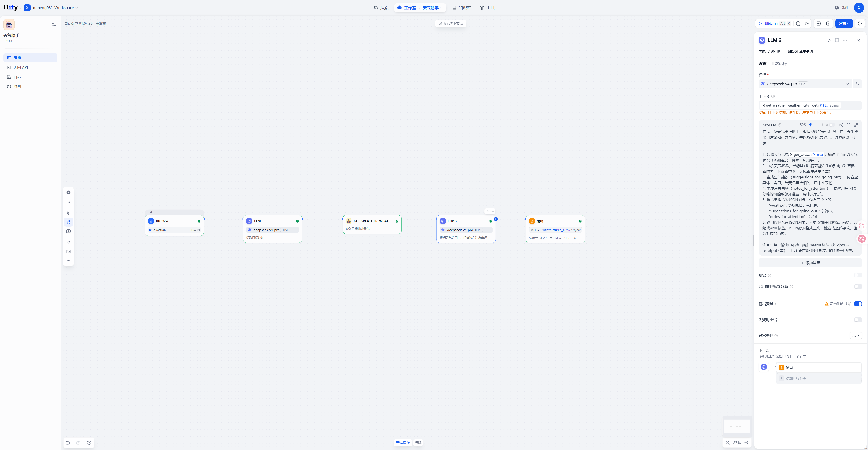Open LLM 2 panel more options dots
Image resolution: width=868 pixels, height=450 pixels.
pos(845,40)
